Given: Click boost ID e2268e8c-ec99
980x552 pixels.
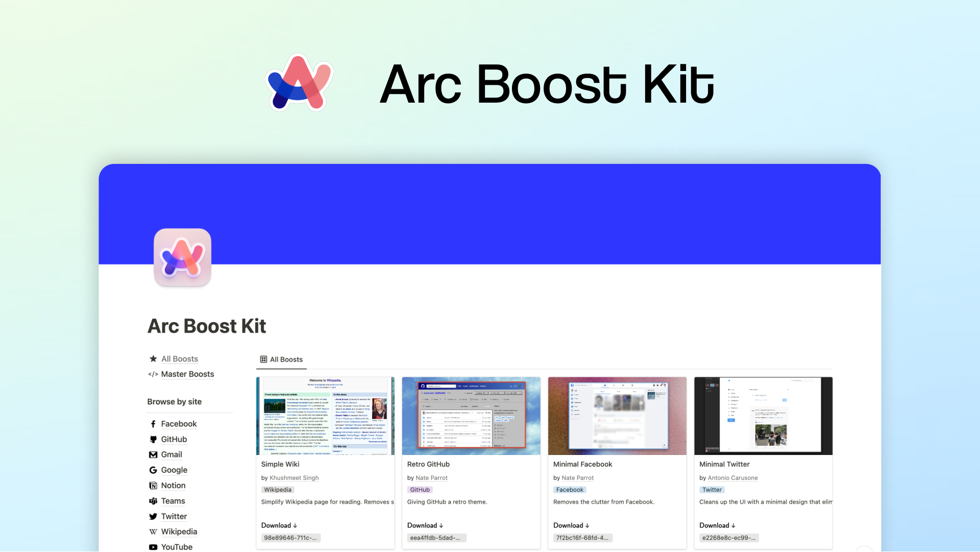Looking at the screenshot, I should click(729, 538).
